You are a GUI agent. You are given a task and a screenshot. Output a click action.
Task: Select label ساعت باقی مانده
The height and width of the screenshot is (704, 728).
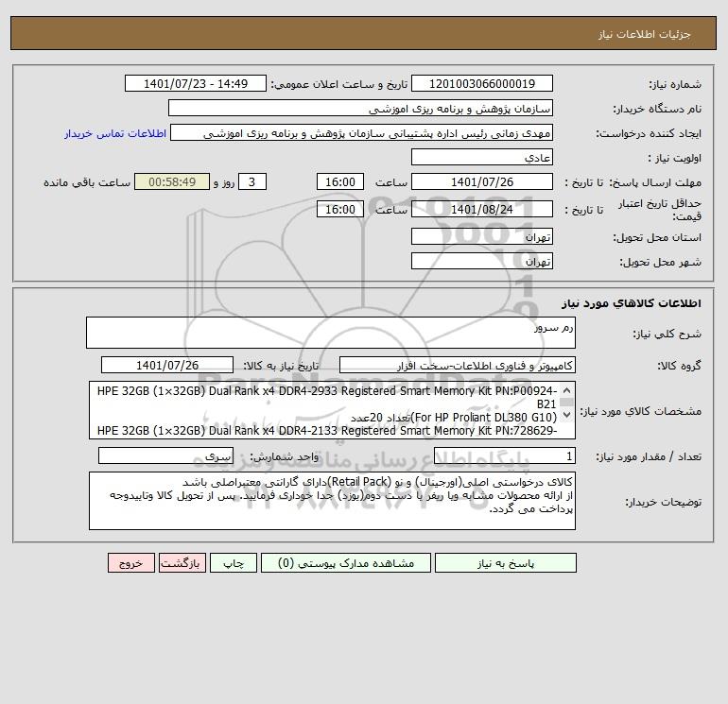tap(87, 182)
